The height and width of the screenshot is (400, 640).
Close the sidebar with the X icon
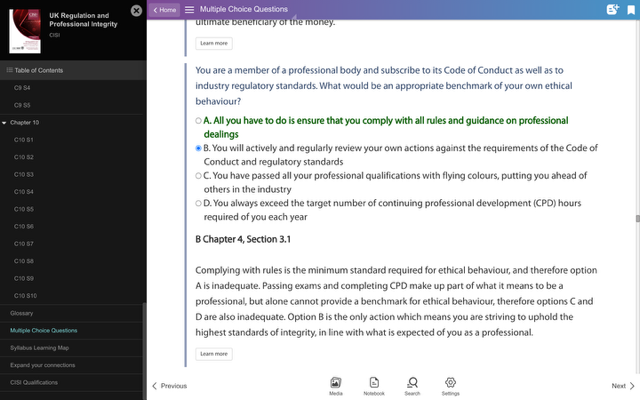coord(136,10)
